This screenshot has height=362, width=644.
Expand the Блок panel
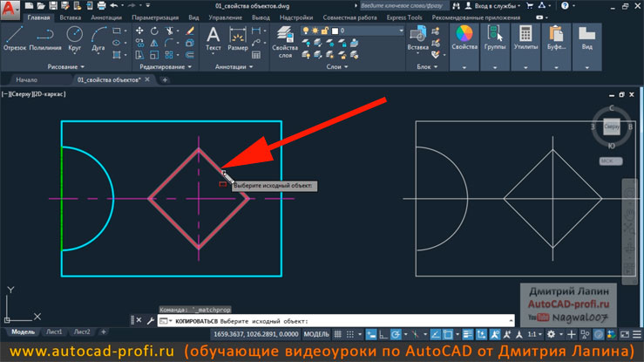click(x=427, y=66)
